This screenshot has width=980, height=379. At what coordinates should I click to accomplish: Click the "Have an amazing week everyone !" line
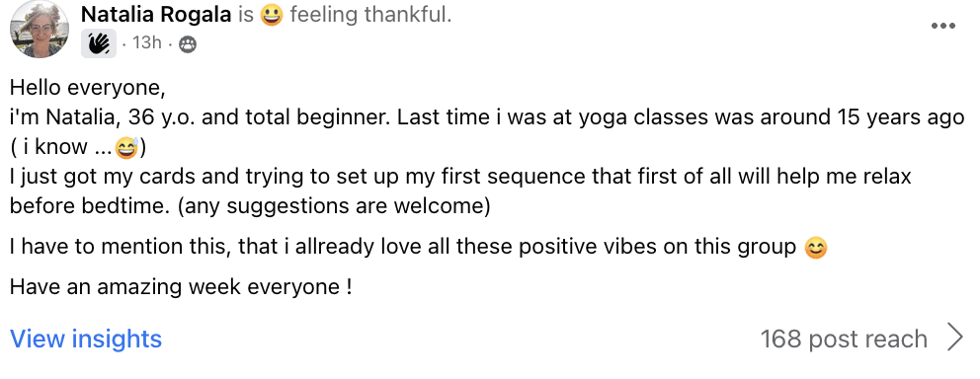click(x=181, y=288)
